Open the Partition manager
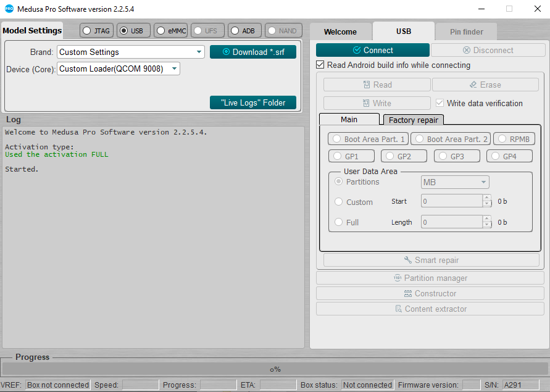Image resolution: width=550 pixels, height=392 pixels. point(430,278)
